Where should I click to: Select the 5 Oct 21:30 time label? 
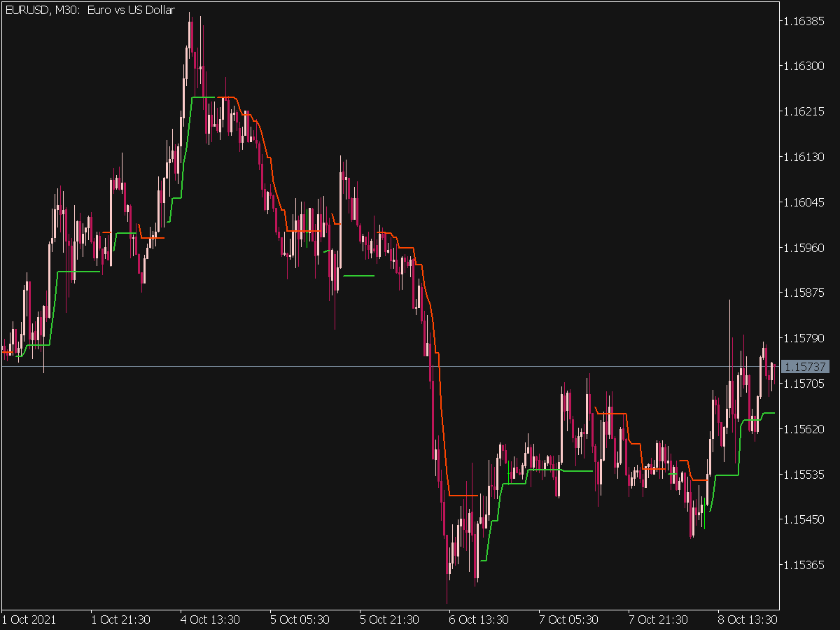(x=389, y=619)
